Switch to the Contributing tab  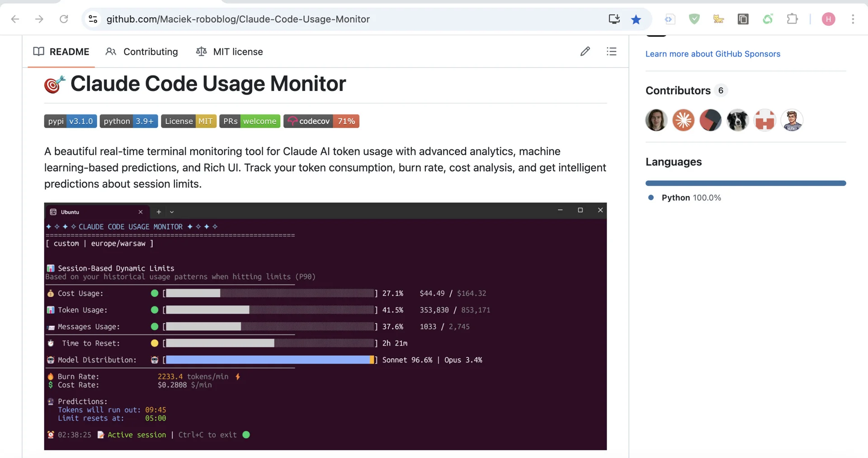(x=142, y=52)
